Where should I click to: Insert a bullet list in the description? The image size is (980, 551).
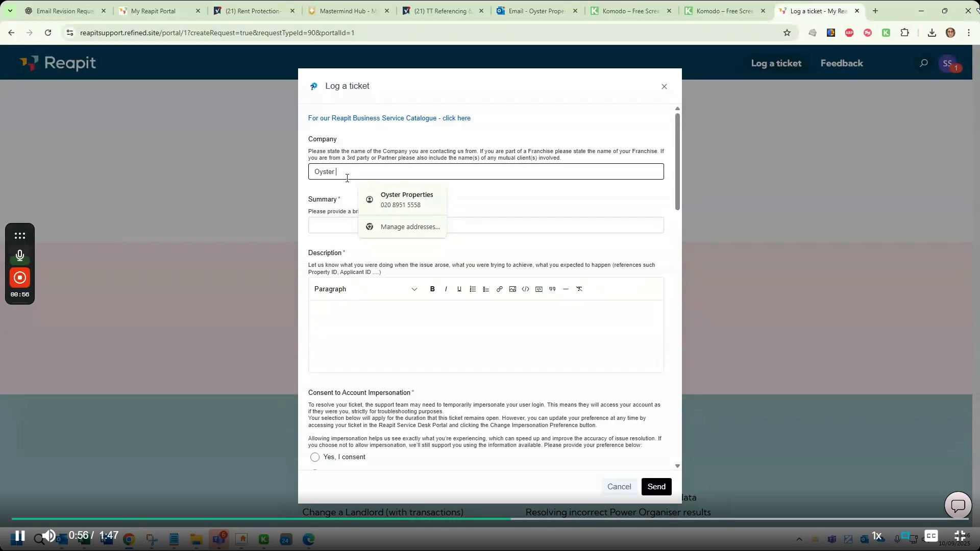[x=485, y=289]
